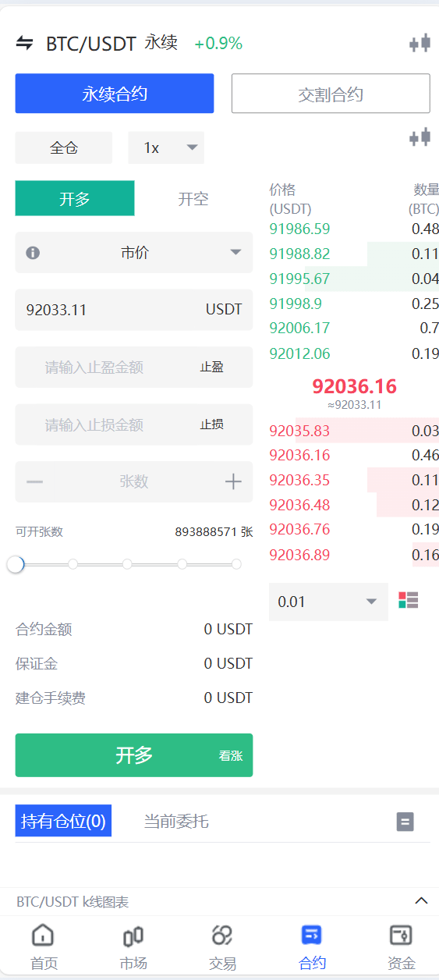Select 开多 long side toggle
439x980 pixels.
pyautogui.click(x=75, y=198)
